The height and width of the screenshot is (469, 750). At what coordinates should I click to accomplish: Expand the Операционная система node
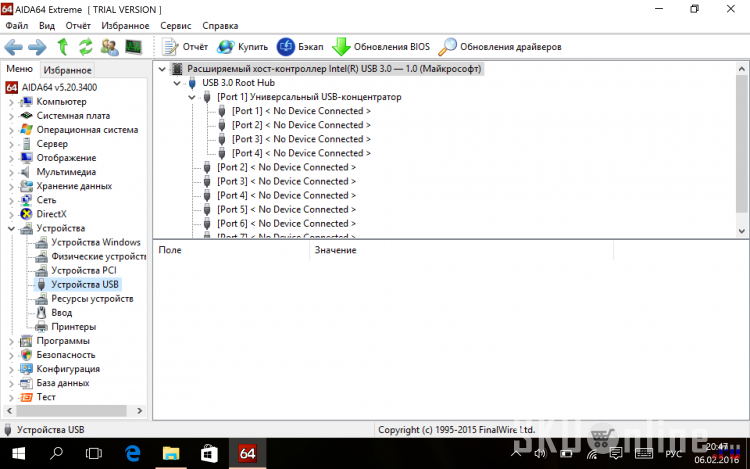pos(11,130)
